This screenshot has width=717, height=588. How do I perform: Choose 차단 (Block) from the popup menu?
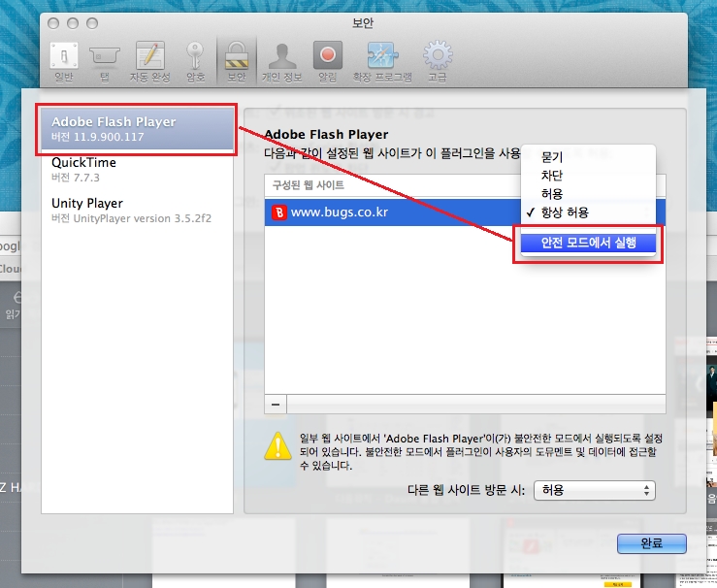tap(589, 176)
